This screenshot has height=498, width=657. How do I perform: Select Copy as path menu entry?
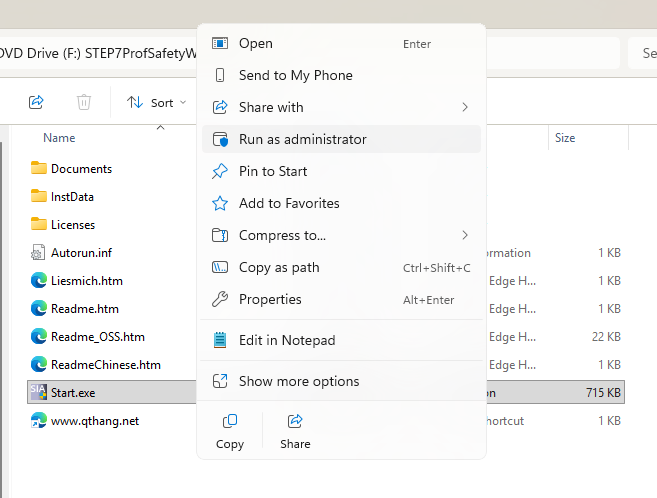[x=279, y=267]
